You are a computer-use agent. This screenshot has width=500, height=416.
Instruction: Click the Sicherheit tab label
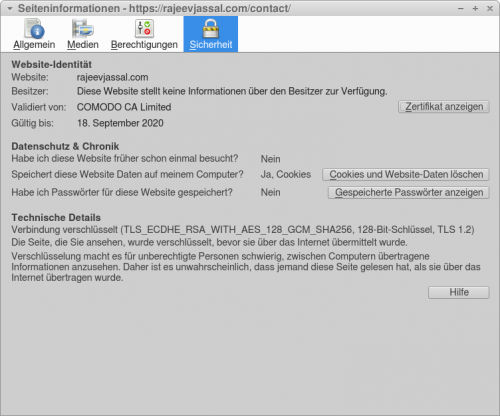coord(211,45)
